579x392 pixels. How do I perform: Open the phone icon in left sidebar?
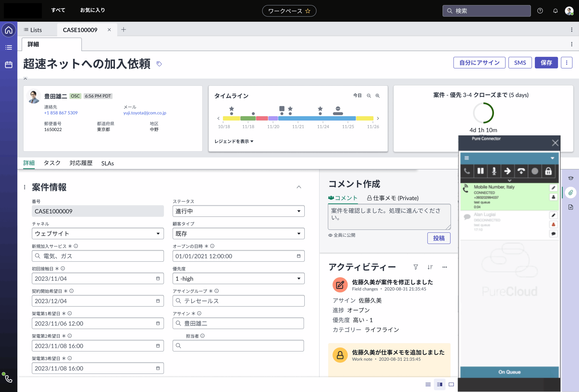coord(8,379)
